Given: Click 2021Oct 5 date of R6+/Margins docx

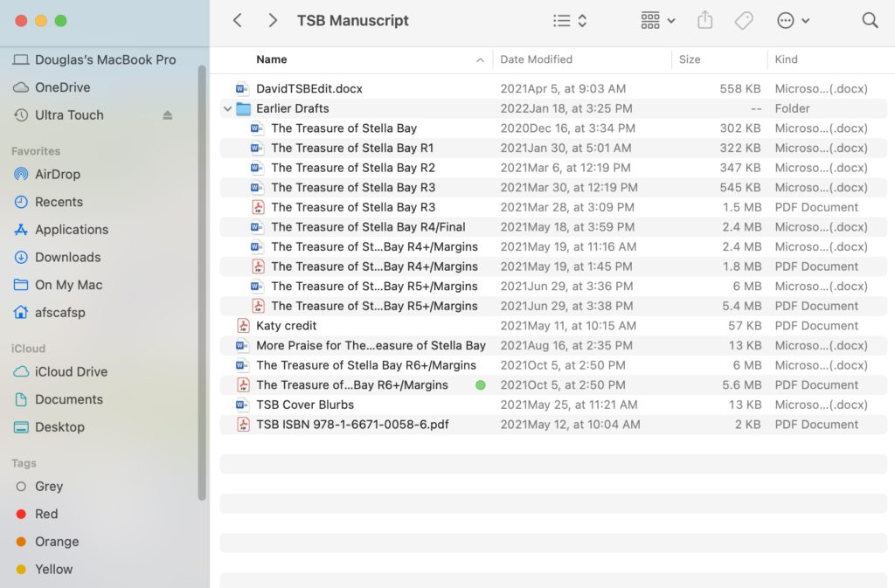Looking at the screenshot, I should pos(563,365).
